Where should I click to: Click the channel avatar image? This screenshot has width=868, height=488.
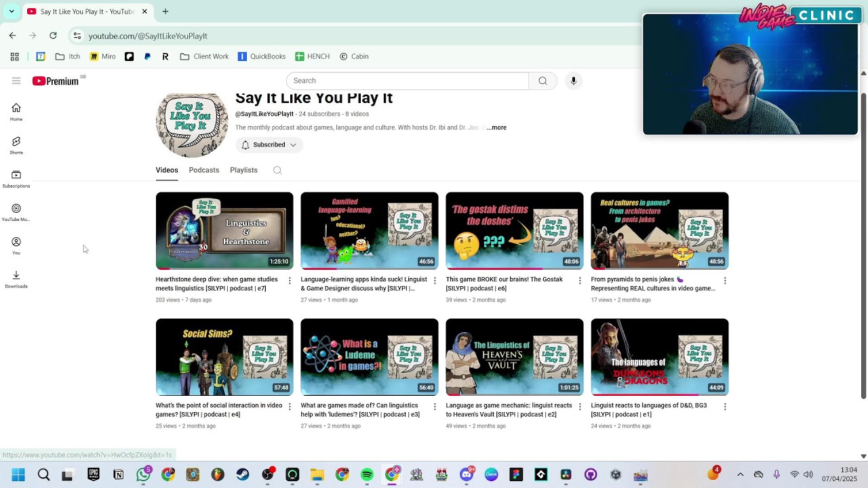pyautogui.click(x=192, y=126)
